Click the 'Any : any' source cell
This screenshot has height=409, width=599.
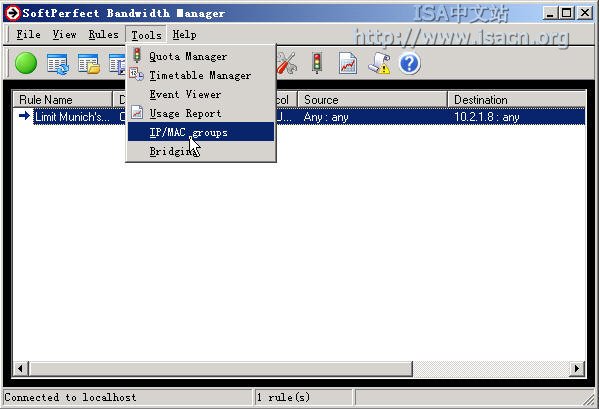[326, 117]
